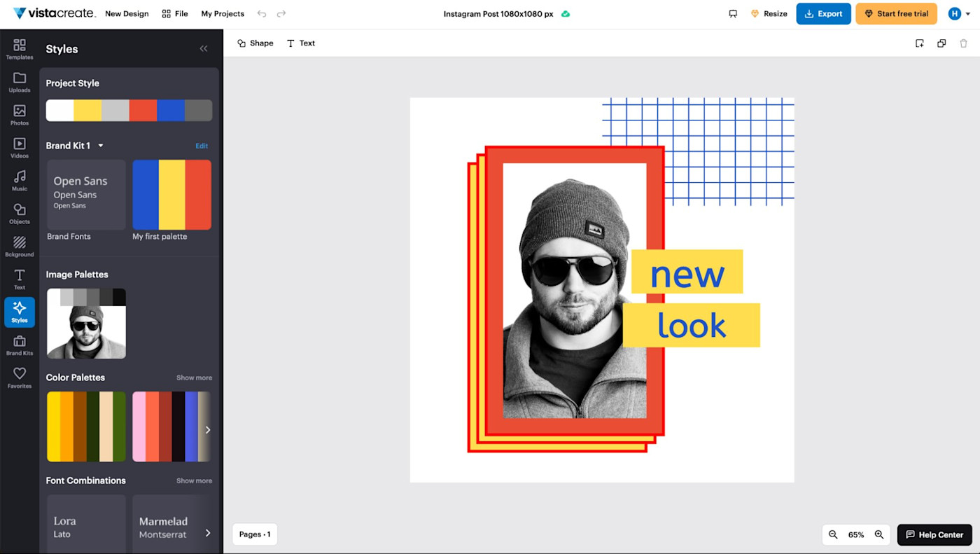Add a Shape from the toolbar
Viewport: 980px width, 554px height.
pos(255,43)
